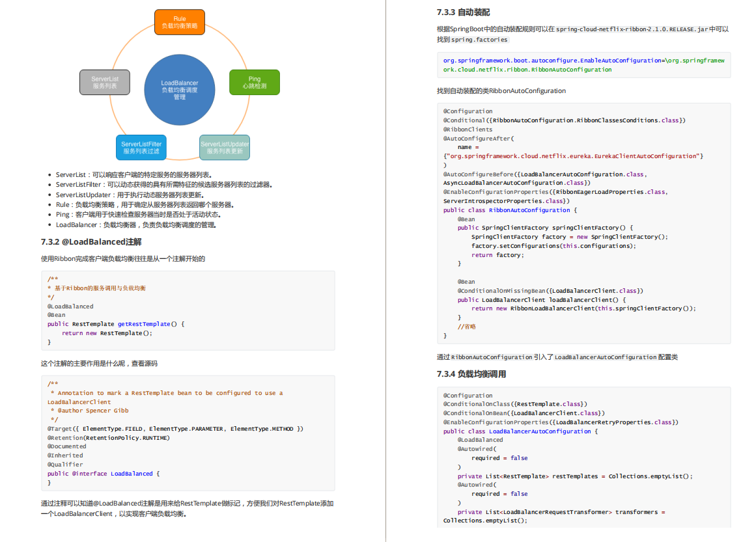Image resolution: width=756 pixels, height=542 pixels.
Task: Click the inline code spring.factories
Action: pos(479,40)
